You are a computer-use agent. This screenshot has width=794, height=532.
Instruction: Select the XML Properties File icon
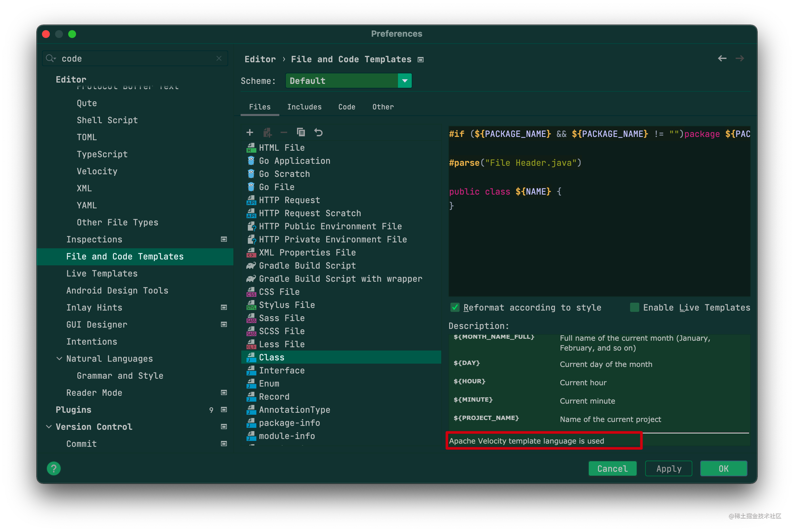(x=251, y=253)
